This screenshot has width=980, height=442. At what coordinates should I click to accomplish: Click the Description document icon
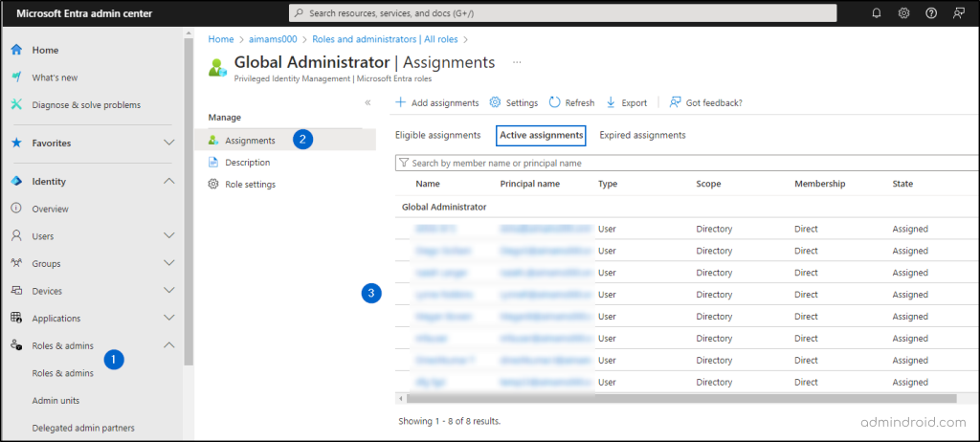(x=213, y=163)
